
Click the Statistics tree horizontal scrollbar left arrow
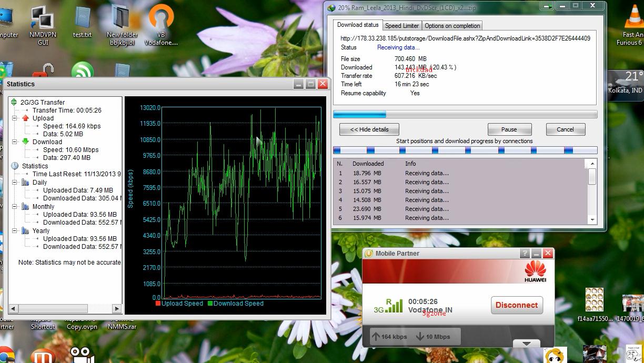(x=13, y=308)
